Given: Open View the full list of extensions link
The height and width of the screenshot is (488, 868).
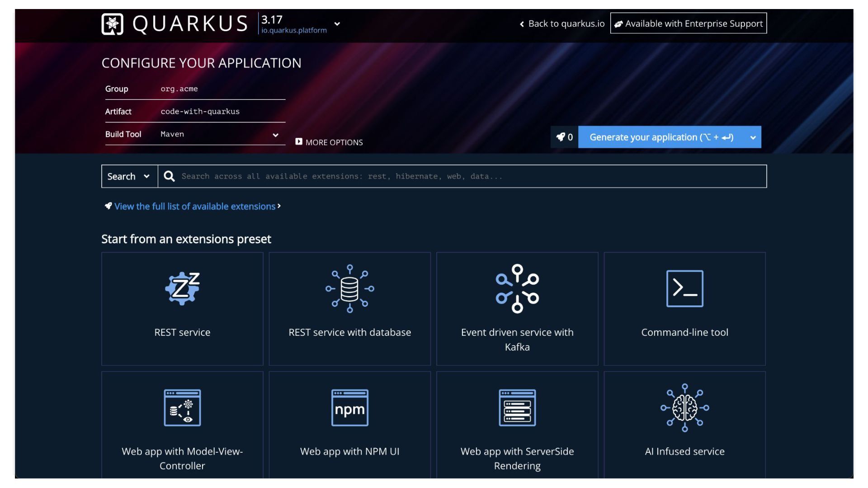Looking at the screenshot, I should 195,206.
